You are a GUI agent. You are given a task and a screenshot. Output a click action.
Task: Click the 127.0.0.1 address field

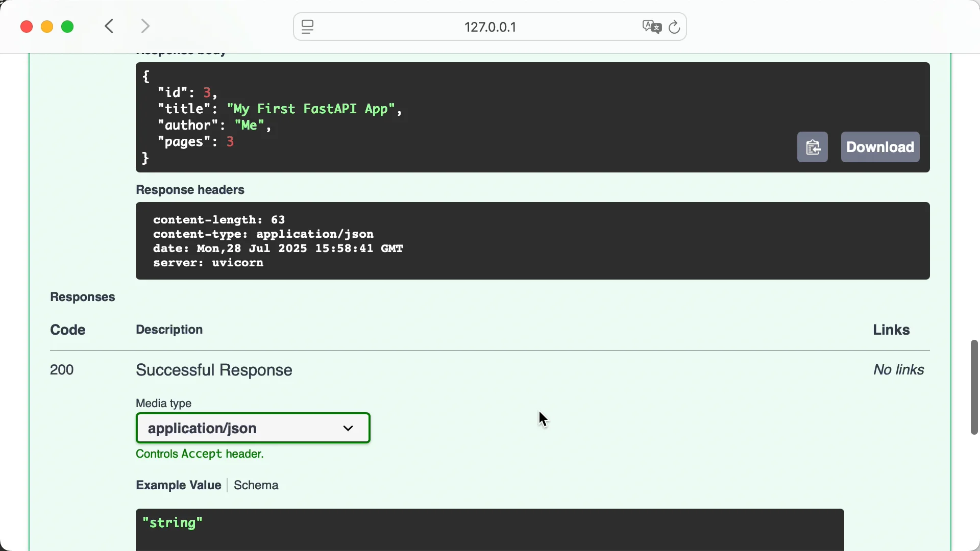tap(490, 27)
